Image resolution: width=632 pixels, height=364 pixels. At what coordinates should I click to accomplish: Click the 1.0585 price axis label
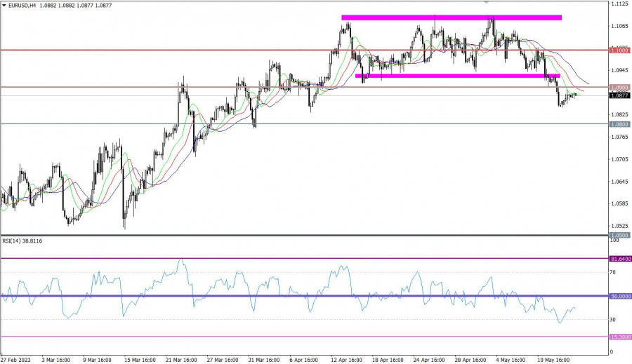pos(619,203)
